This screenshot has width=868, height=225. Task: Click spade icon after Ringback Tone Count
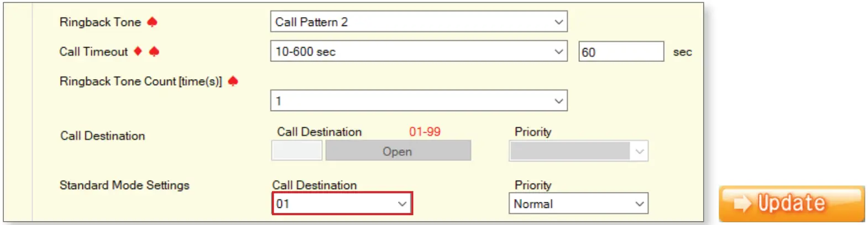[233, 81]
